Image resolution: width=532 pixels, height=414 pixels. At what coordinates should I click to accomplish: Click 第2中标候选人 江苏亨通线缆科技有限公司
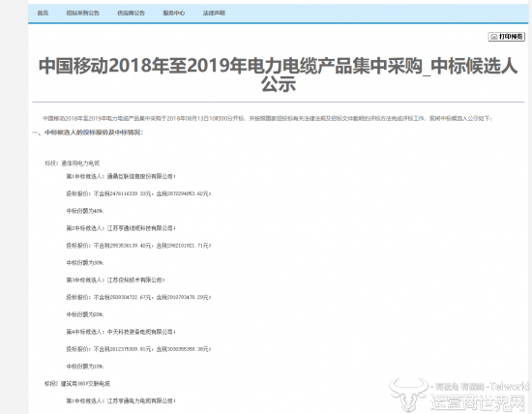(121, 228)
